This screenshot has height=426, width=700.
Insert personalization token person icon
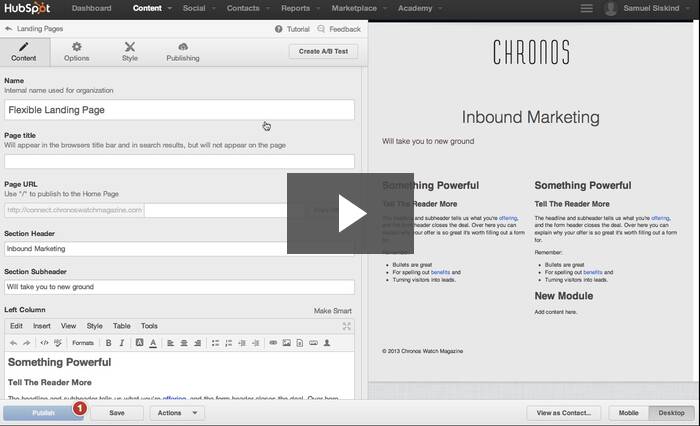[327, 343]
